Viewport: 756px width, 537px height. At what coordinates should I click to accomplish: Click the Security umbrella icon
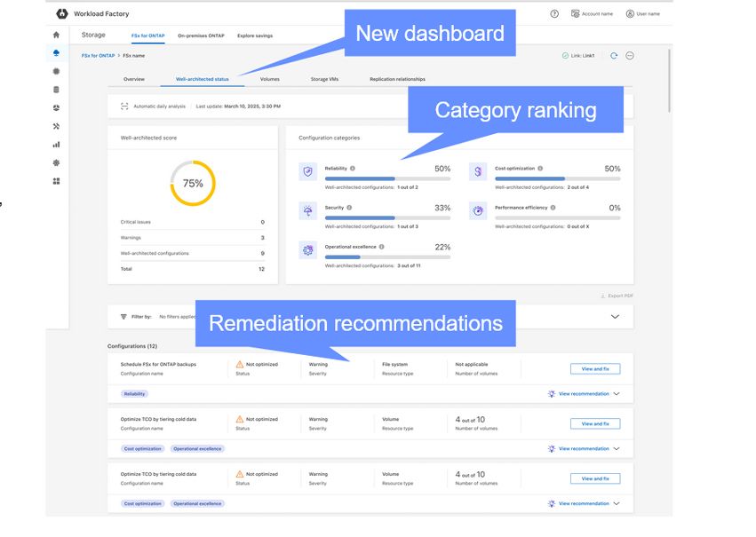coord(307,210)
